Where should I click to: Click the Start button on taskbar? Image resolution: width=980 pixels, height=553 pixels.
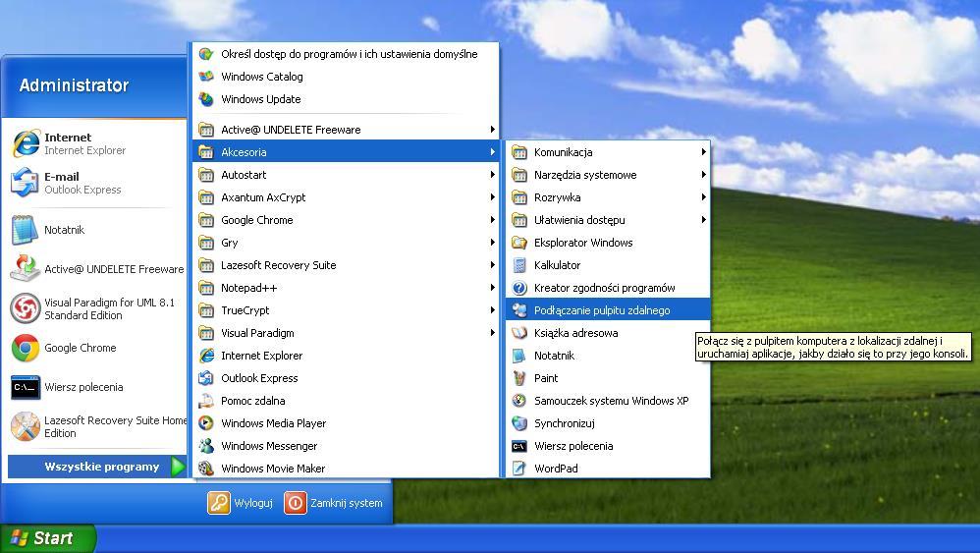(47, 538)
